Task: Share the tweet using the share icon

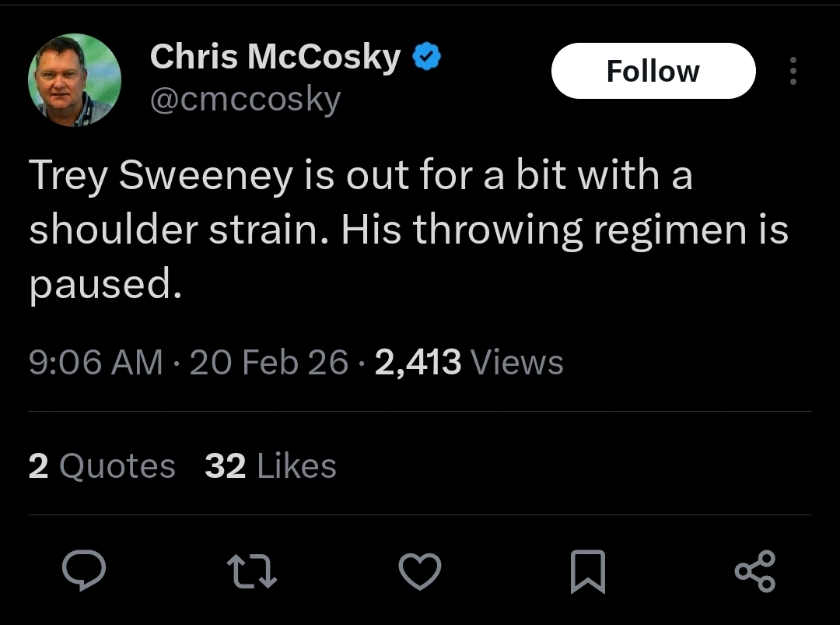Action: pos(754,571)
